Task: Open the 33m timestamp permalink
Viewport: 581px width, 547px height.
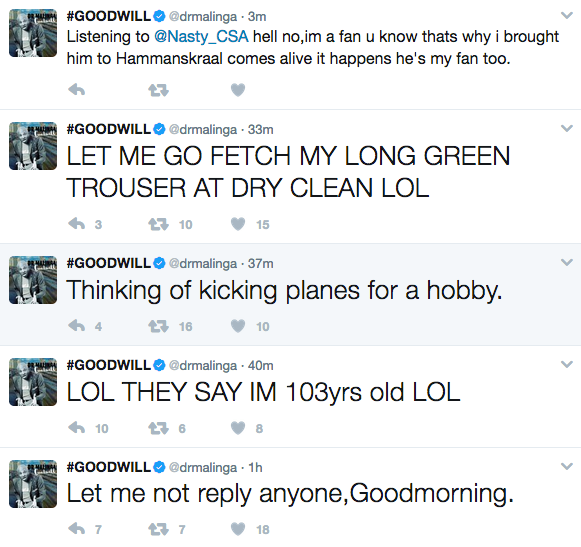Action: point(260,130)
